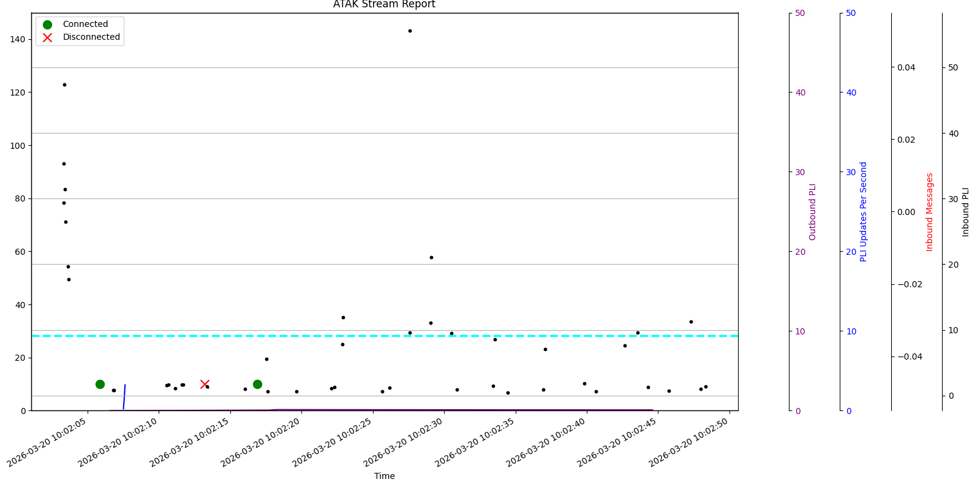
Task: Click the 'Disconnected' legend text label
Action: coord(91,37)
